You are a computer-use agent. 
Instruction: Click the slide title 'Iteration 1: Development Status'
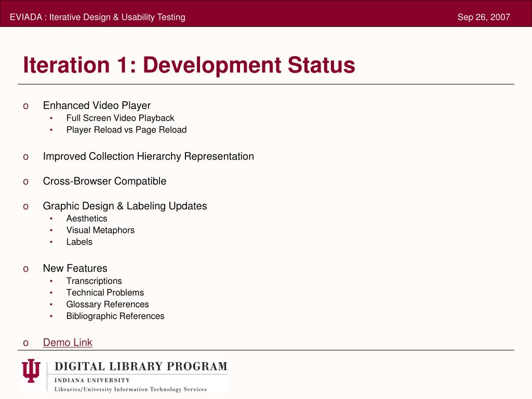(x=189, y=65)
